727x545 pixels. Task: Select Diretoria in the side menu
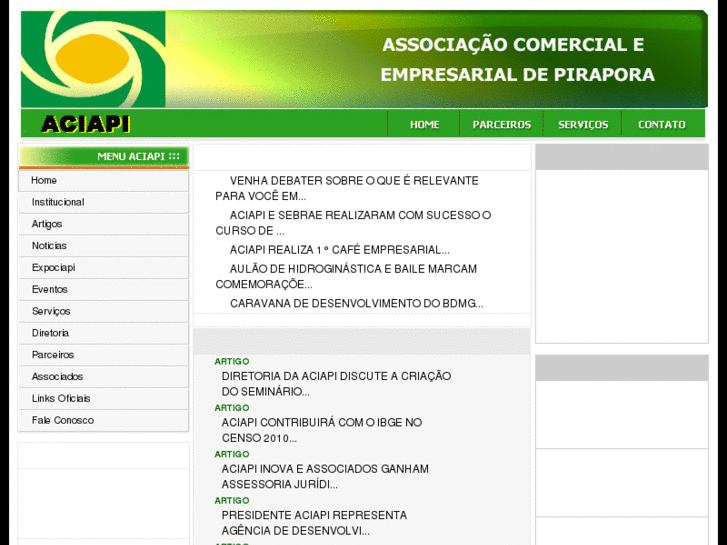pyautogui.click(x=103, y=333)
